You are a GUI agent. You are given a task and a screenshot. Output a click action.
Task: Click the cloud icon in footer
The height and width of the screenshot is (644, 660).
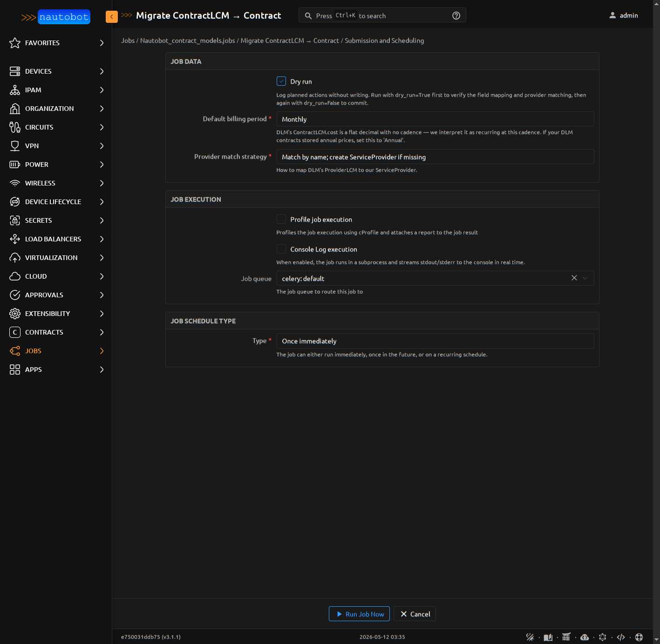585,637
